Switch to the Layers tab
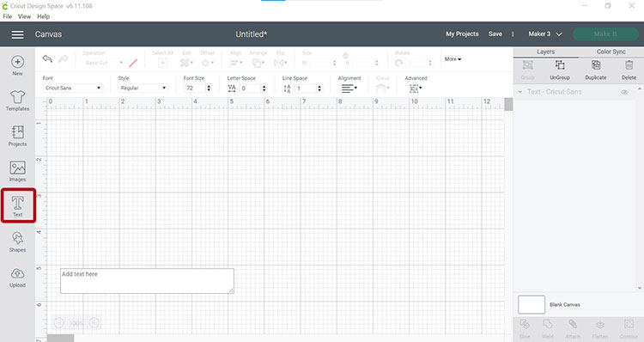Screen dimensions: 644x342 [x=545, y=52]
